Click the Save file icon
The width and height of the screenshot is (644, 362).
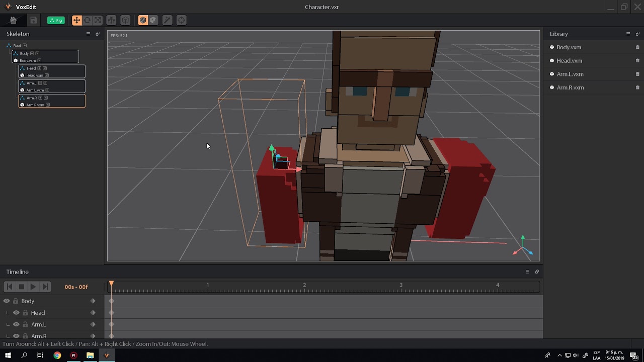click(33, 20)
